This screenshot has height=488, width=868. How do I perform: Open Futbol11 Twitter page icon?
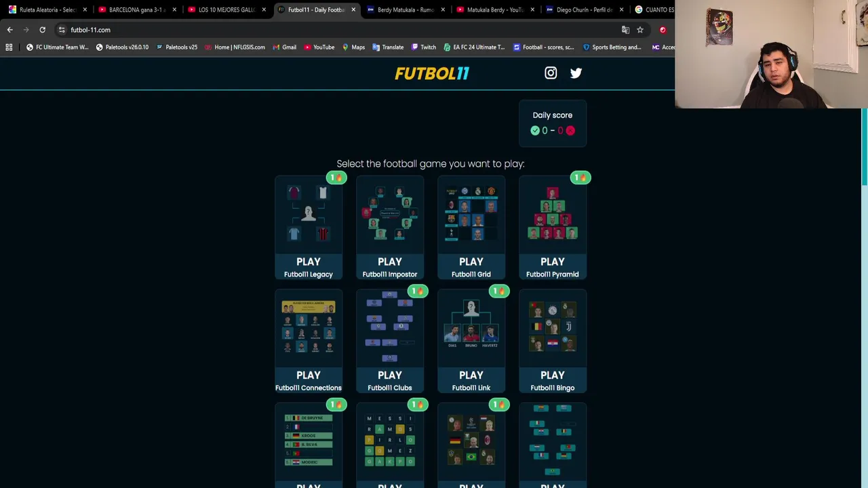(576, 73)
